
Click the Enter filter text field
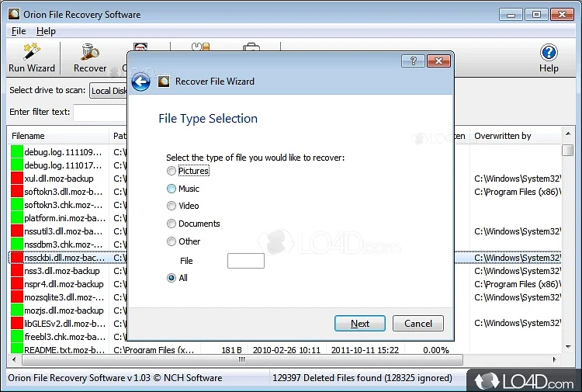pyautogui.click(x=100, y=112)
